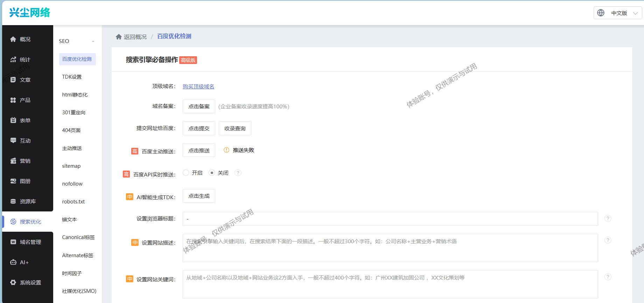Go to html静态化 menu item
The image size is (644, 303).
coord(75,95)
